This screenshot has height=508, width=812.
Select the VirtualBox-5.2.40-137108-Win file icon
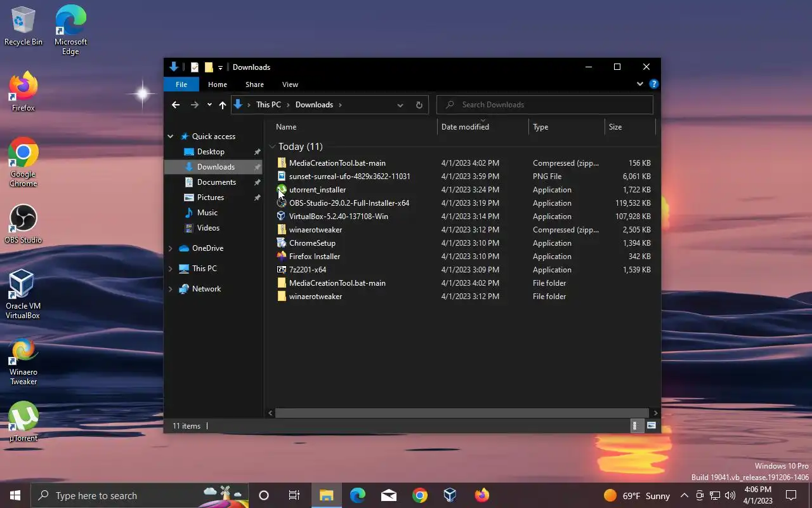click(x=282, y=216)
